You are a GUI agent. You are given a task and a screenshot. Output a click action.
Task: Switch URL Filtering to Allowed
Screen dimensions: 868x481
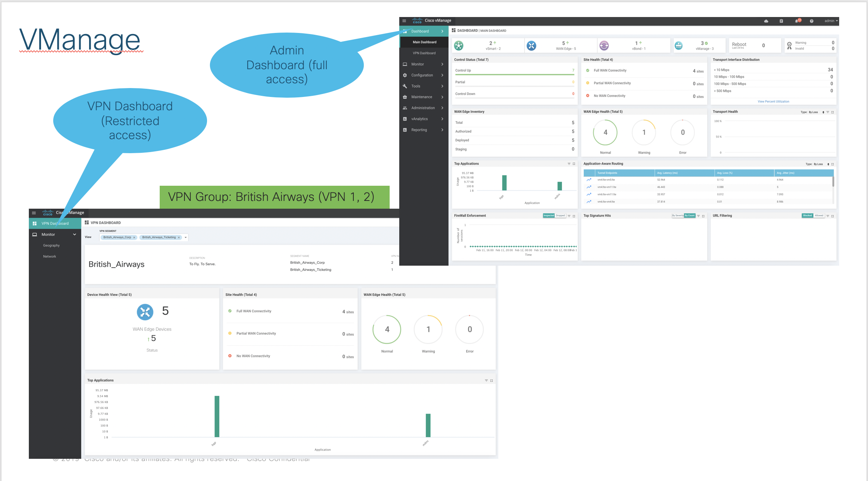pos(819,216)
